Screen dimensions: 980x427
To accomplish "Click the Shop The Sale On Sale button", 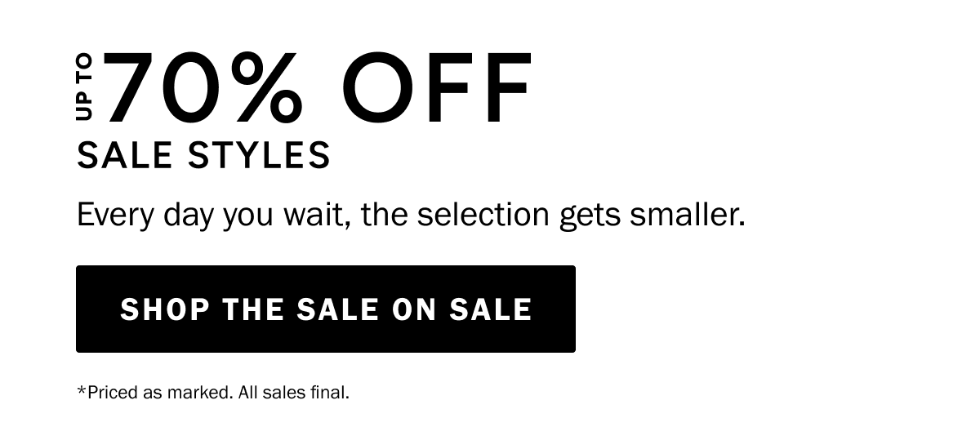I will (x=326, y=309).
